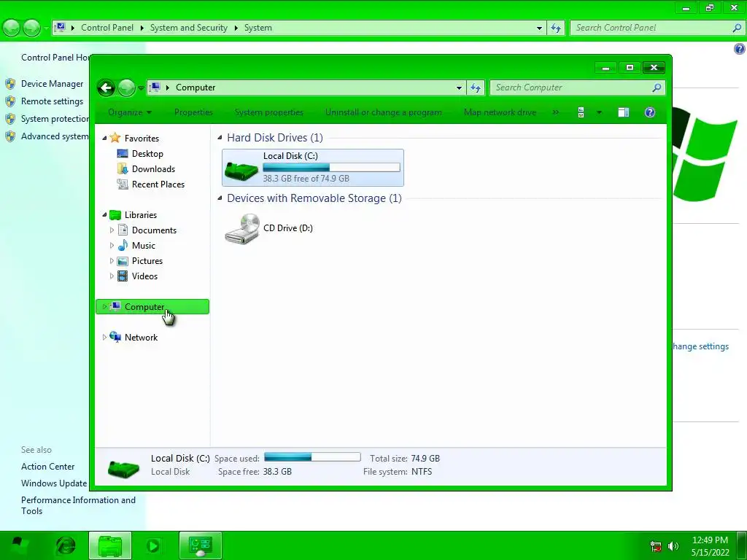Expand the Network tree node
This screenshot has height=560, width=747.
coord(104,337)
